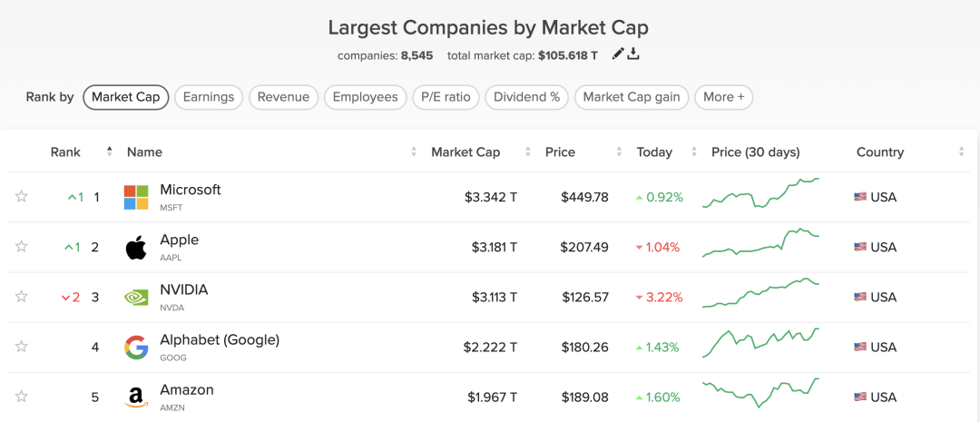This screenshot has width=980, height=422.
Task: Click the Alphabet Google logo icon
Action: click(136, 348)
